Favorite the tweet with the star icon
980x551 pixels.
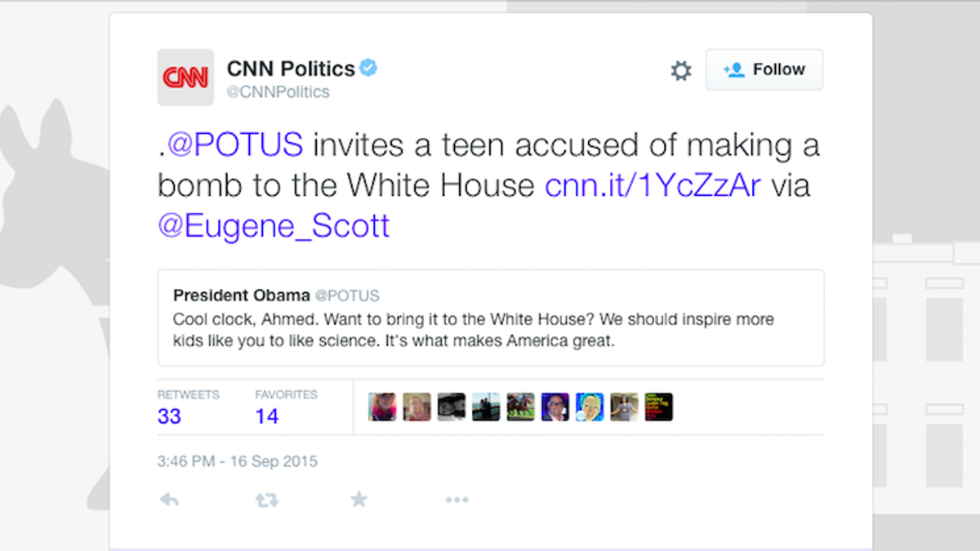click(x=359, y=500)
